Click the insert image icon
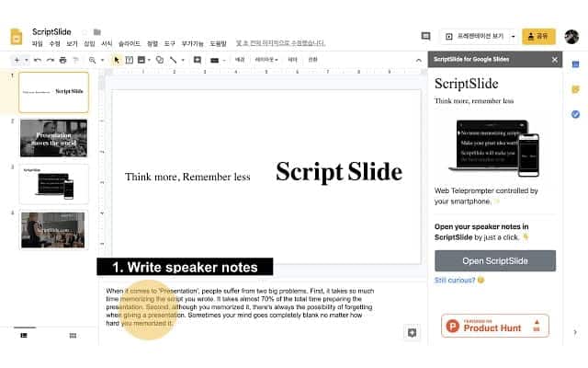 (x=141, y=60)
